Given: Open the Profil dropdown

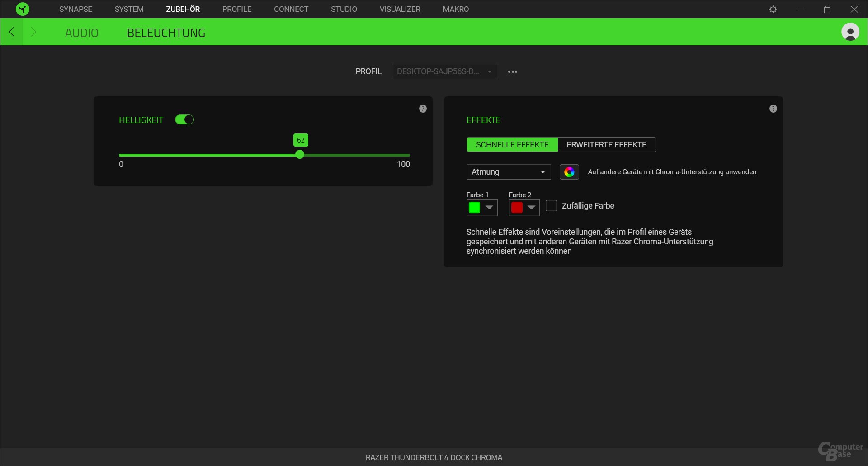Looking at the screenshot, I should 445,71.
